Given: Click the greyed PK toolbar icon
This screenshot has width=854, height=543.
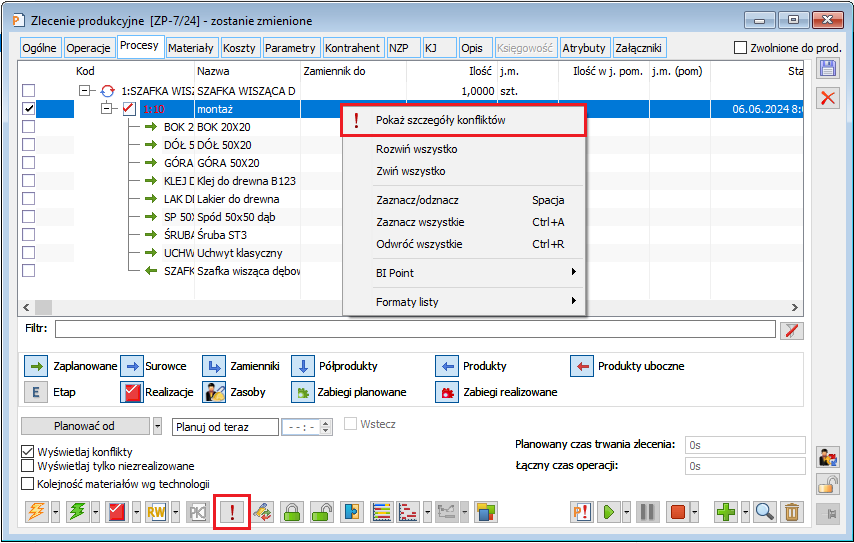Looking at the screenshot, I should point(197,512).
